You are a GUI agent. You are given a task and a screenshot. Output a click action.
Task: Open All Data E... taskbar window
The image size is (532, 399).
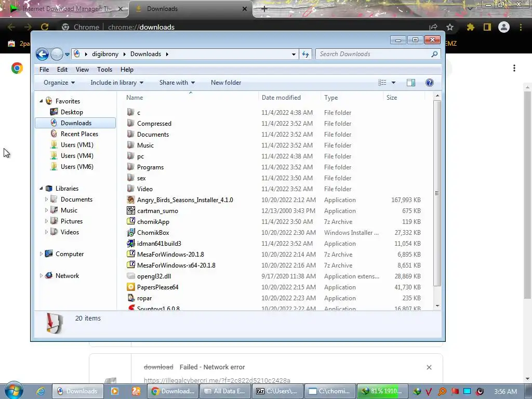[225, 391]
